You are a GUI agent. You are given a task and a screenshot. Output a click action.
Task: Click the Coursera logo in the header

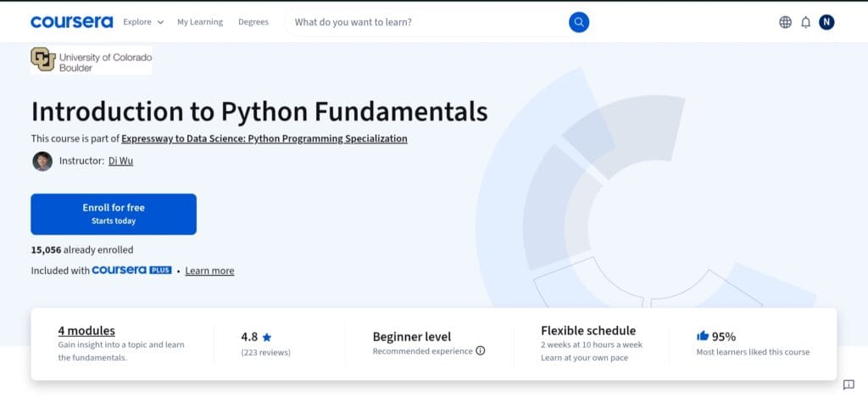(71, 22)
